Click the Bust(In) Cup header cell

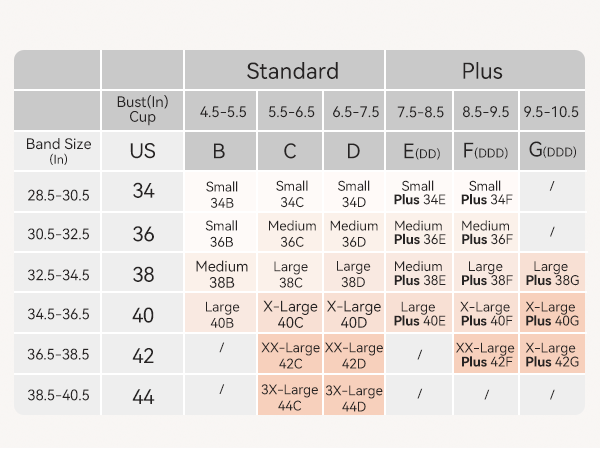[142, 110]
